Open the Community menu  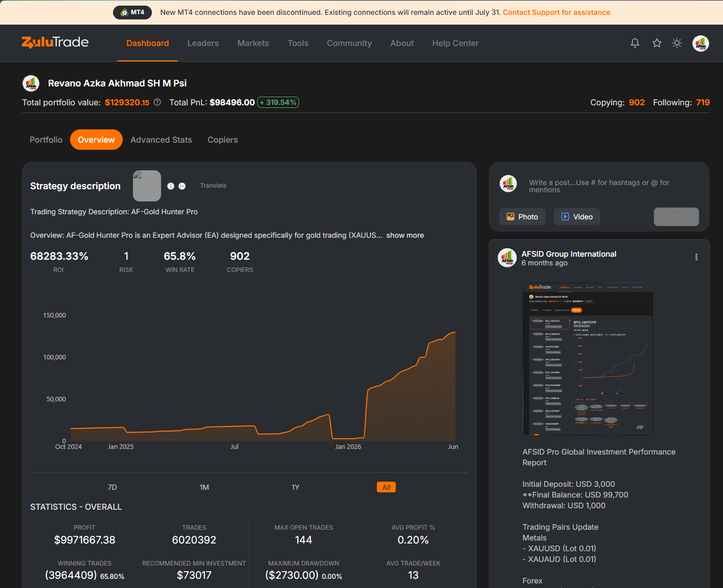pyautogui.click(x=349, y=43)
